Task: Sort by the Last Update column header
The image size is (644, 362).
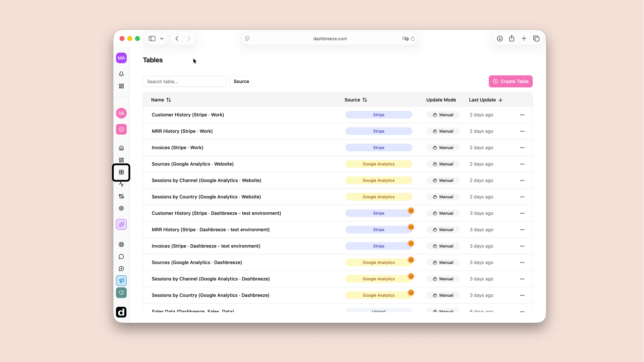Action: point(486,100)
